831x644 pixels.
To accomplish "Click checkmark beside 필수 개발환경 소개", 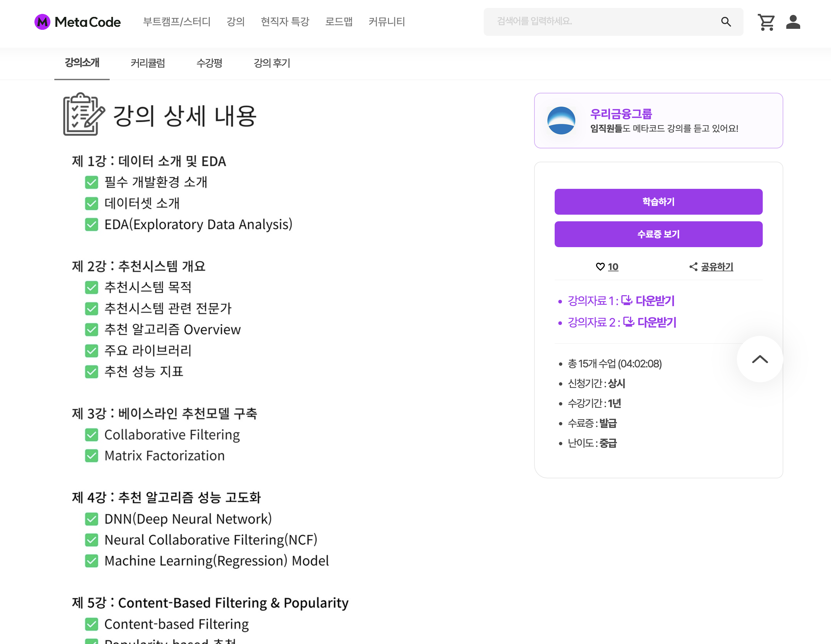I will (91, 182).
